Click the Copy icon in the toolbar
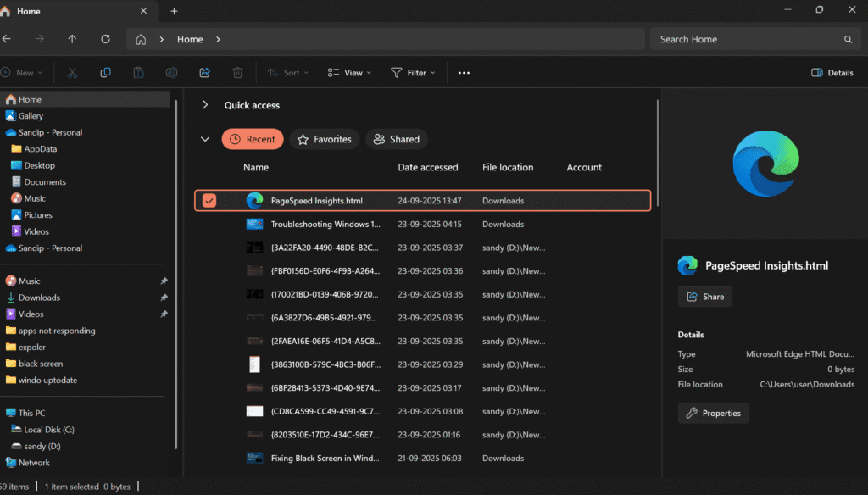 (x=105, y=72)
